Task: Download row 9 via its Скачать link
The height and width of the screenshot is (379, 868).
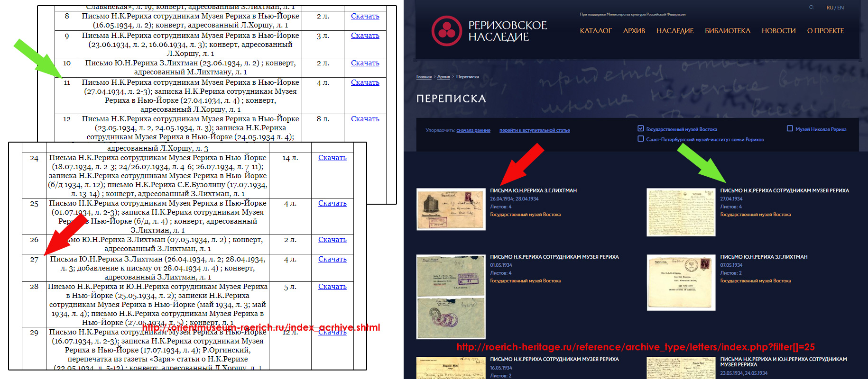Action: click(365, 36)
